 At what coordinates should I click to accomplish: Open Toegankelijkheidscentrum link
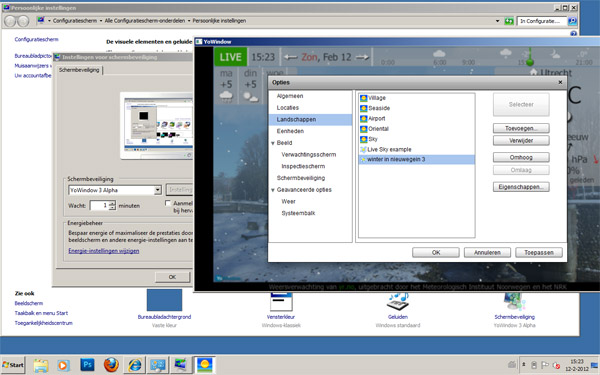click(x=43, y=323)
